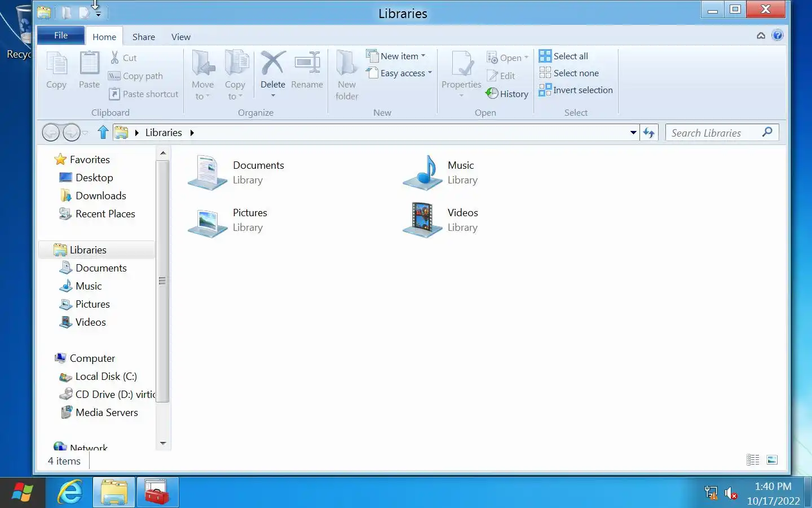
Task: Switch to large icons view in status bar
Action: click(x=772, y=460)
